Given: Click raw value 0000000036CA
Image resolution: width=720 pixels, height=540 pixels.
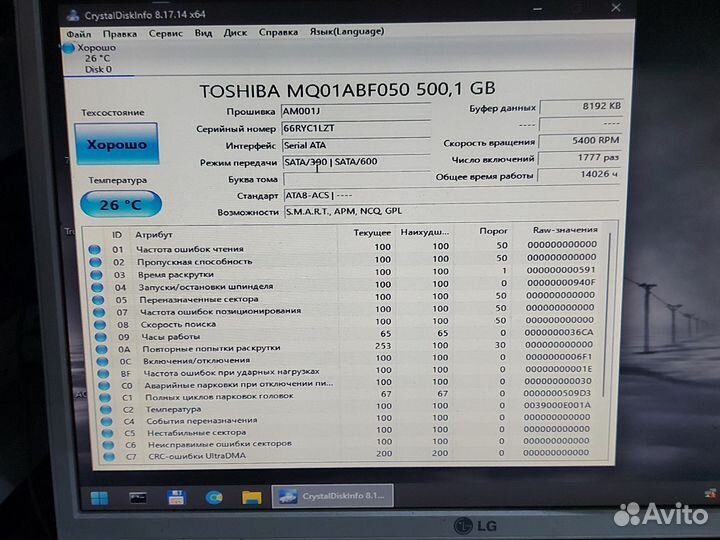Looking at the screenshot, I should [x=559, y=332].
